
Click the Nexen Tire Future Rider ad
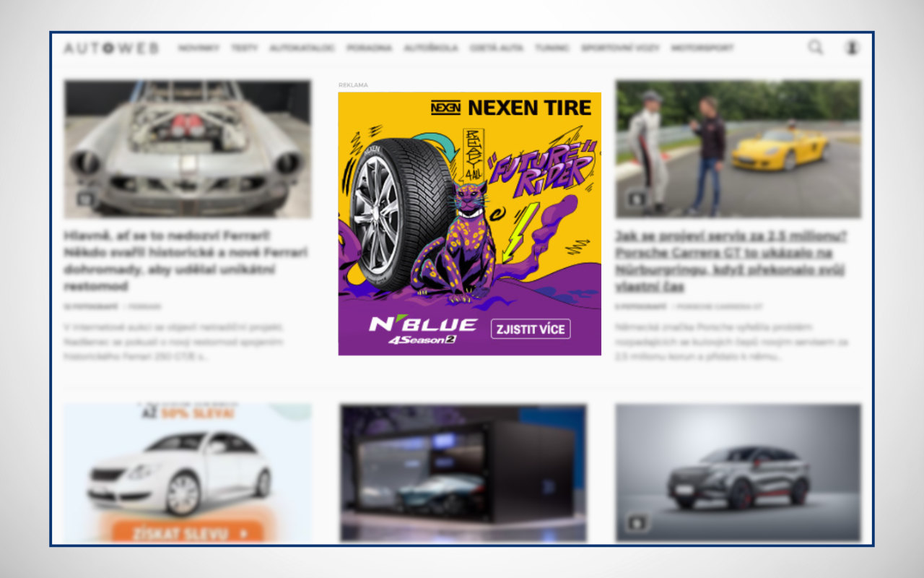[x=469, y=224]
